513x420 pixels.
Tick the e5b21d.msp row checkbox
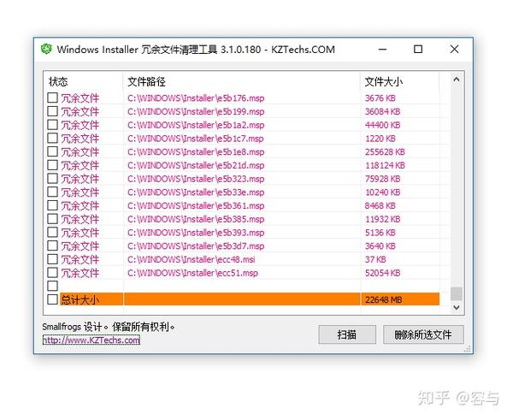pos(52,164)
